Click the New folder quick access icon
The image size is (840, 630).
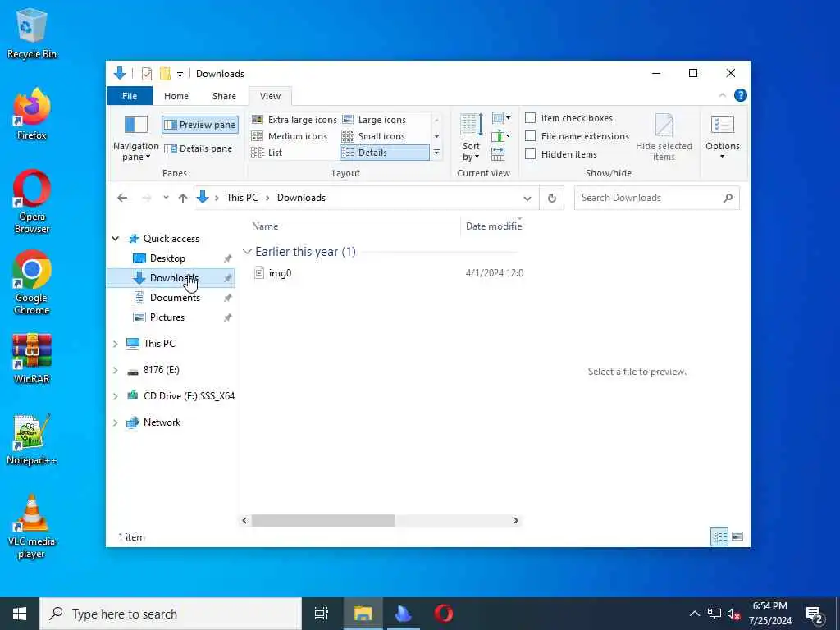(165, 73)
